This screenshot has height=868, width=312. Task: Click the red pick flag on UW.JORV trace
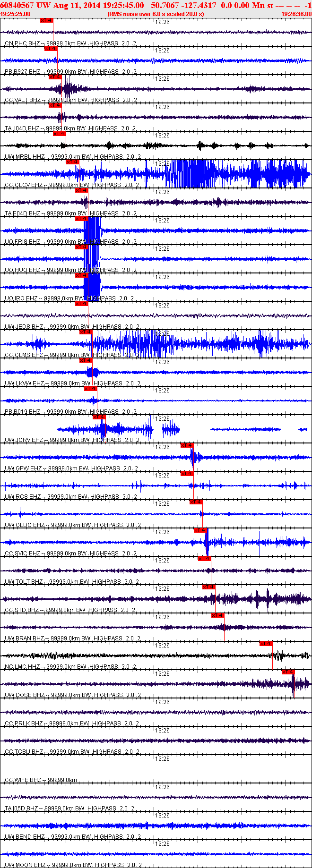click(x=99, y=417)
